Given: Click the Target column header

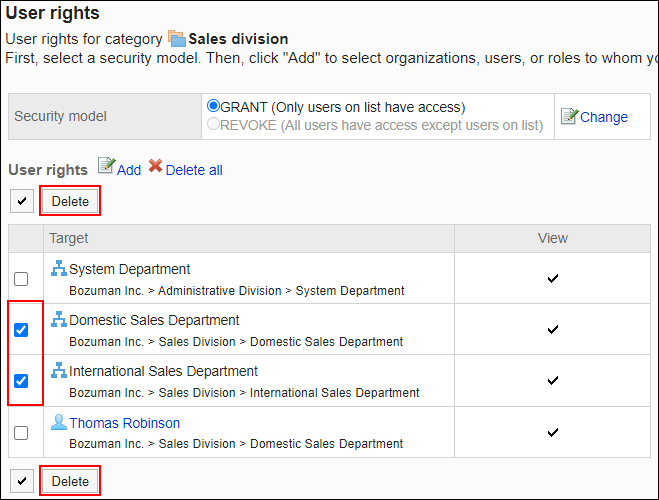Looking at the screenshot, I should coord(249,238).
